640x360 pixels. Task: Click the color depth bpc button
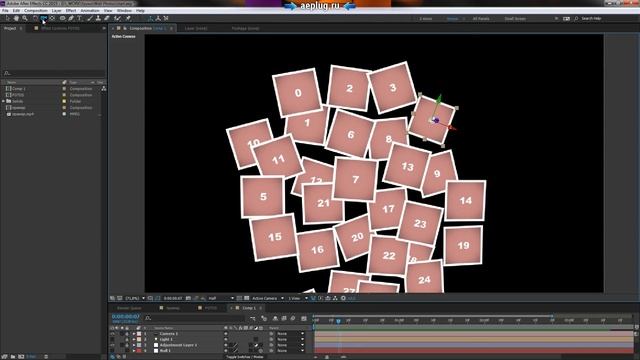[x=31, y=357]
